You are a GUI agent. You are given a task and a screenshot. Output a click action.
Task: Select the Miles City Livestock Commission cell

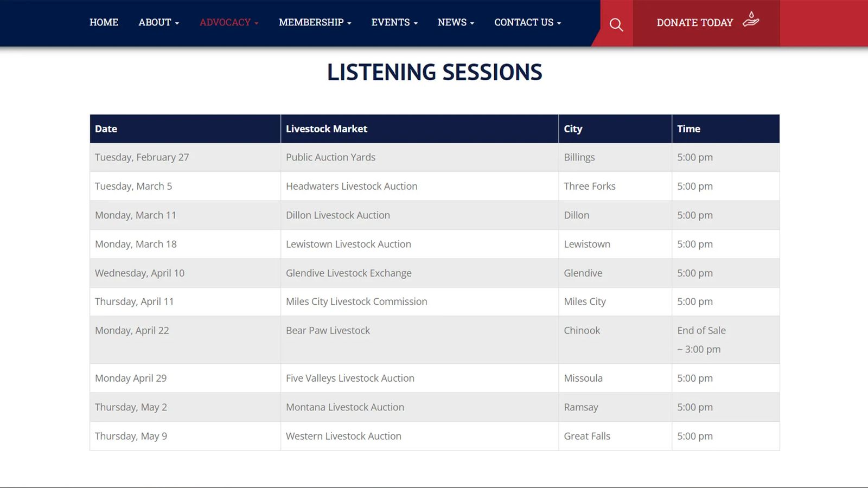(419, 301)
